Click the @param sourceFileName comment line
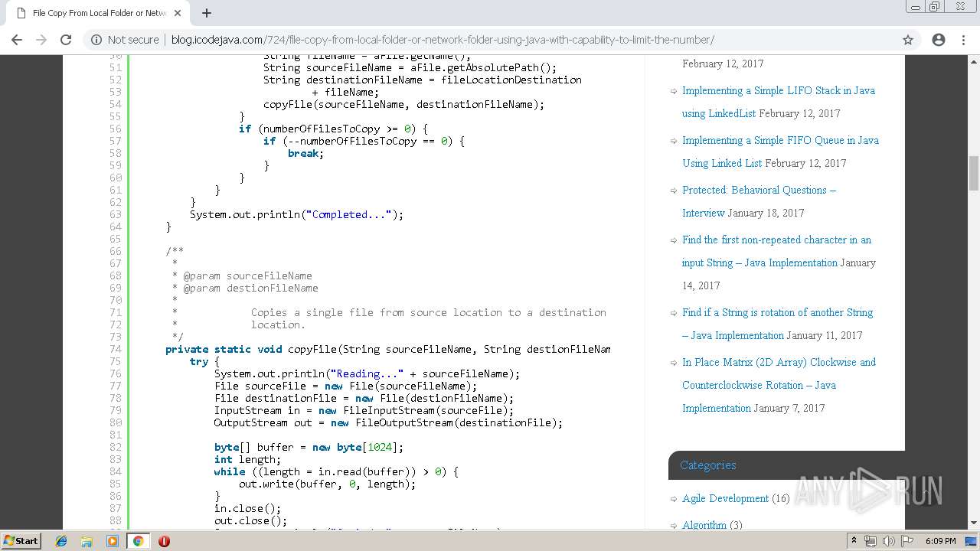This screenshot has width=980, height=551. [242, 275]
